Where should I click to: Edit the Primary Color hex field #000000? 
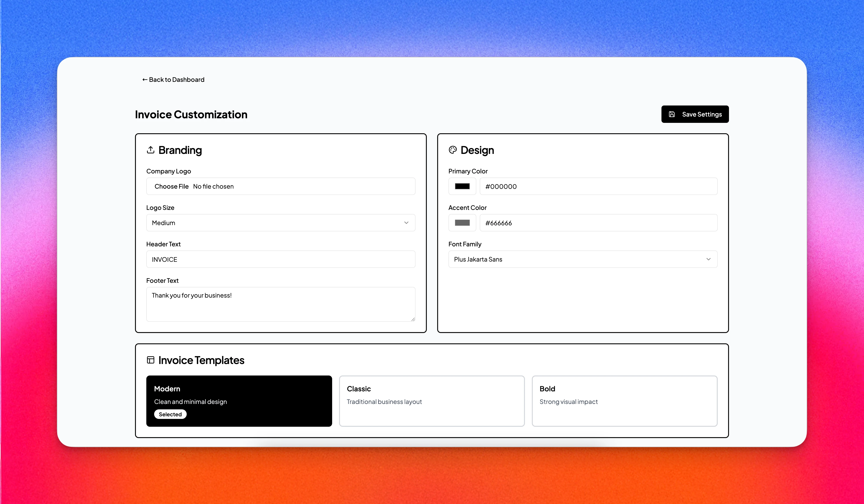[598, 186]
